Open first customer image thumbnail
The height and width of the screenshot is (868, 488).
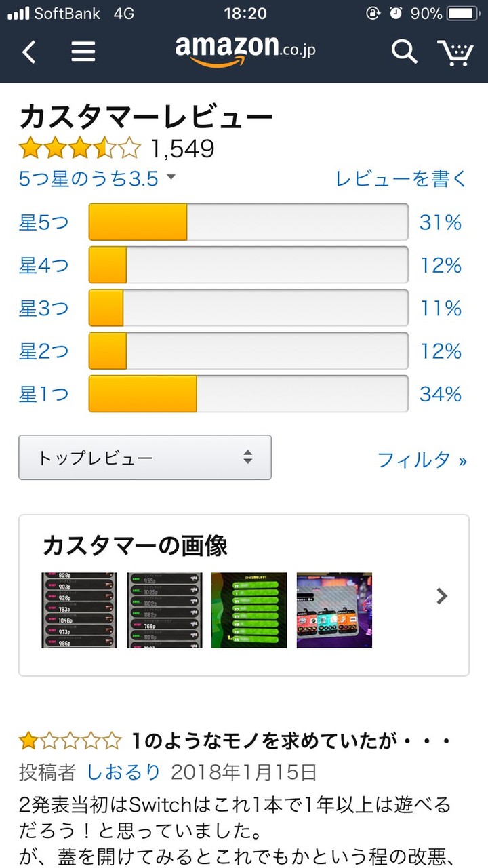click(x=79, y=610)
